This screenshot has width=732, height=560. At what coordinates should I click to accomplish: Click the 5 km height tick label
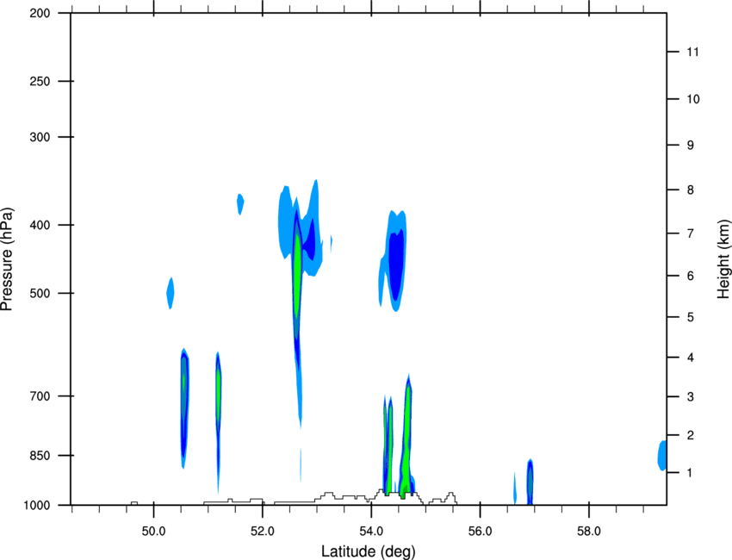pos(691,317)
